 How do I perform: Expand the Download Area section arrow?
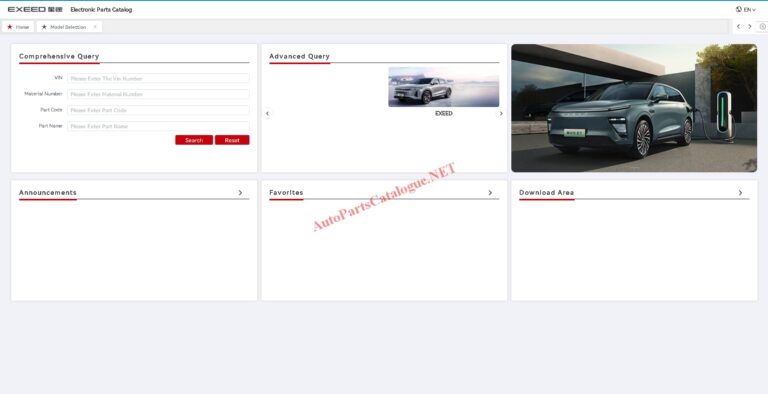[740, 193]
